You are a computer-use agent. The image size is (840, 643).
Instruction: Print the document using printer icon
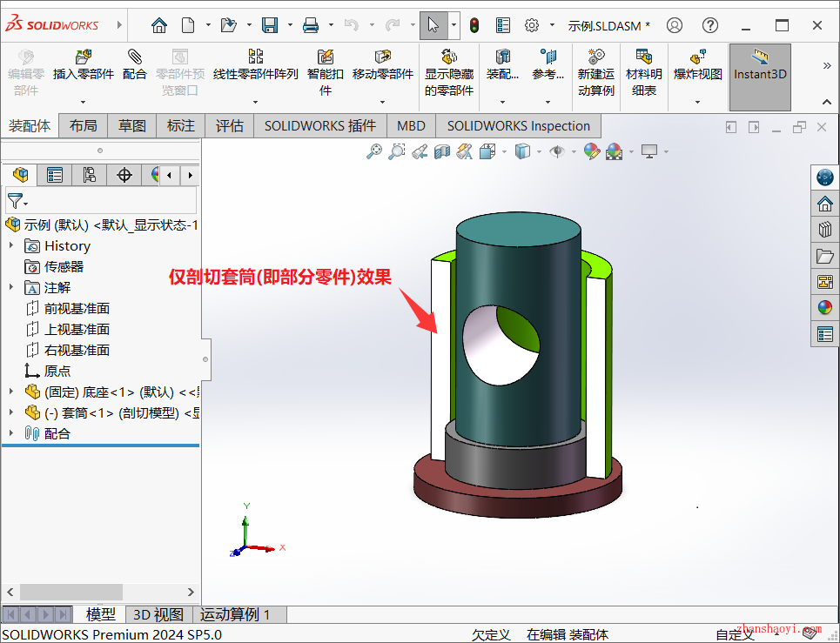[x=311, y=25]
